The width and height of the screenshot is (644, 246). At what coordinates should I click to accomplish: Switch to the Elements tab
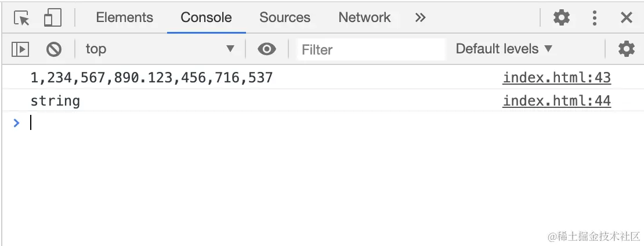[x=124, y=18]
